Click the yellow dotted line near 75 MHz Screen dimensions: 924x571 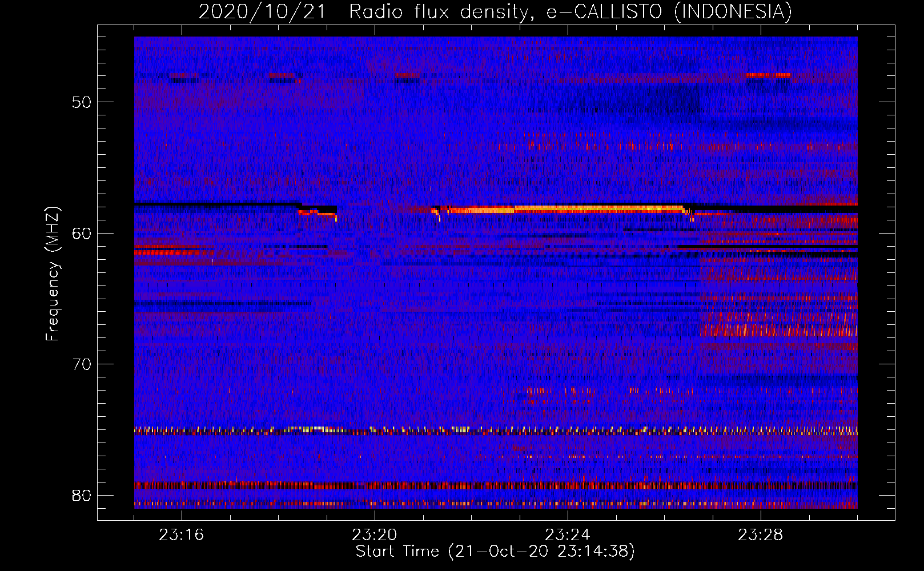496,430
